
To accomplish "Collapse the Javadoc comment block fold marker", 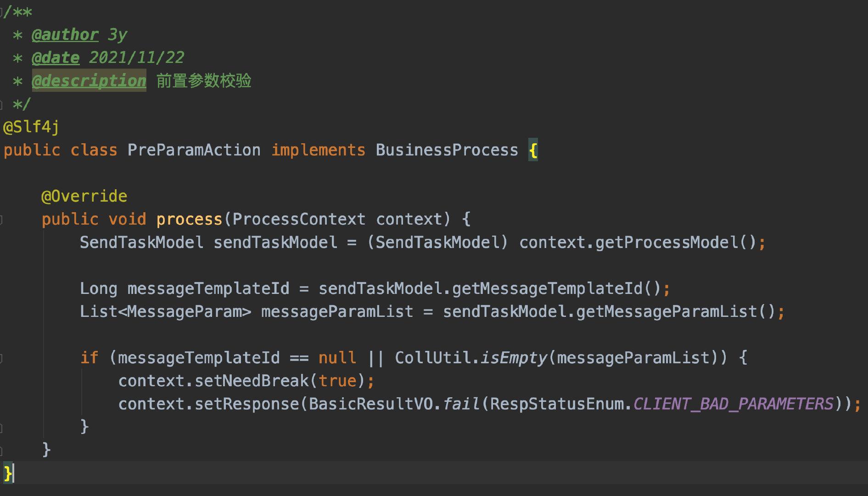I will coord(2,11).
